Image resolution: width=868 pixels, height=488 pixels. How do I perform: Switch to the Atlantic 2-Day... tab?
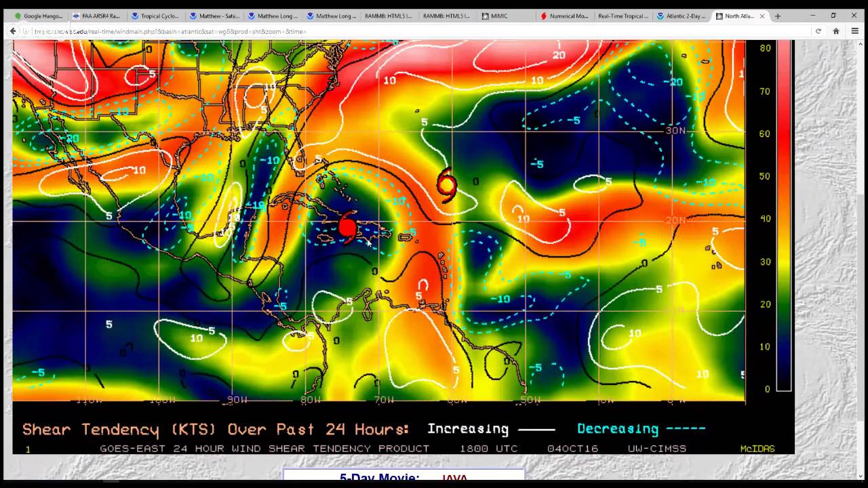(681, 16)
